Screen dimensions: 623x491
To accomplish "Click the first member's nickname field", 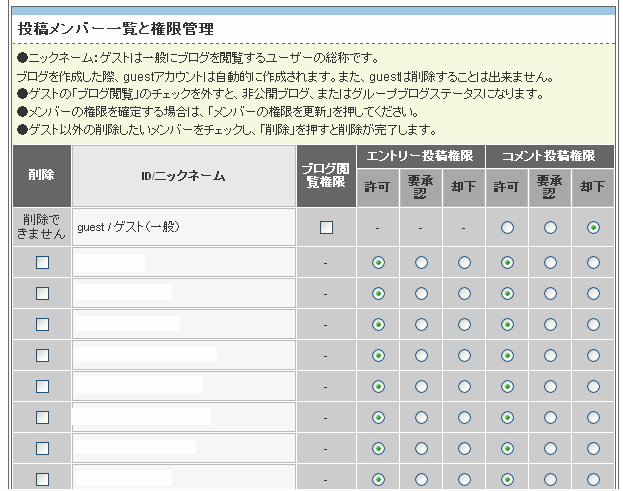I will click(110, 262).
